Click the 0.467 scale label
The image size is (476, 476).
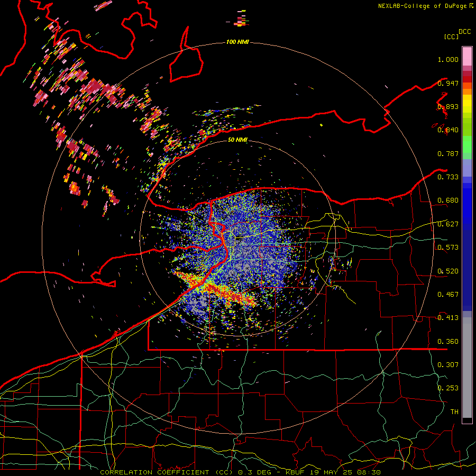point(448,295)
